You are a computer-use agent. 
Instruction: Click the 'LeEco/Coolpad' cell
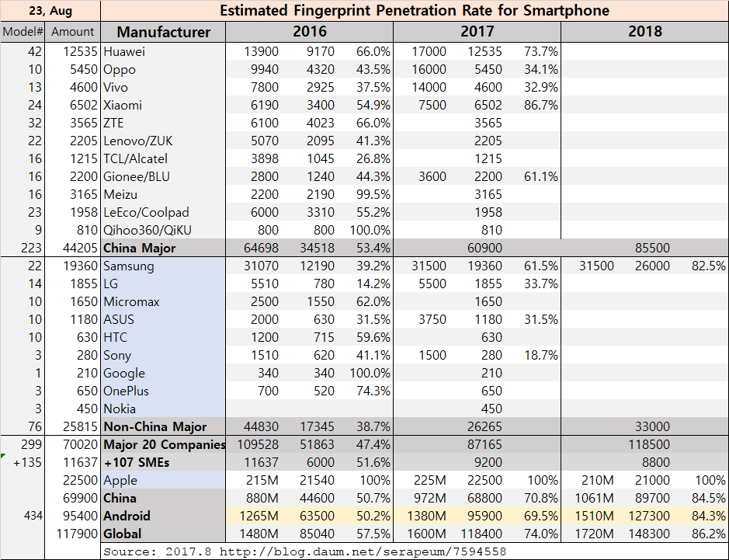pos(163,213)
